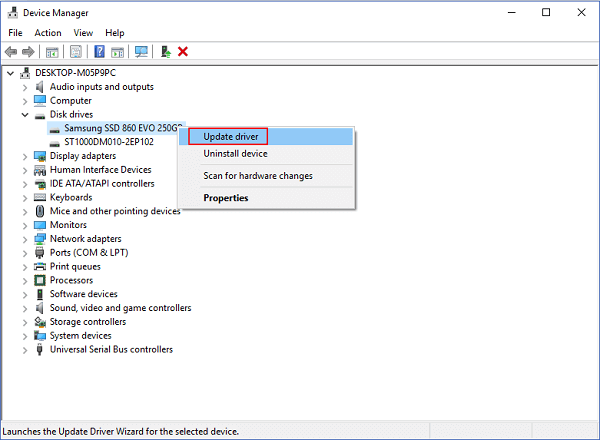The height and width of the screenshot is (440, 600).
Task: Expand the Software devices node
Action: 25,295
